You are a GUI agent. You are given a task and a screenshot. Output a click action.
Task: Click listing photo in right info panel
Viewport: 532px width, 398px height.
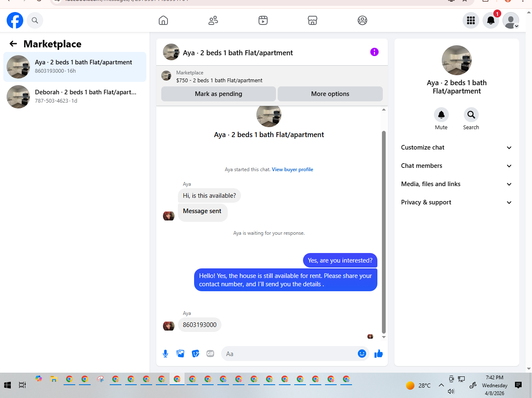[x=457, y=60]
